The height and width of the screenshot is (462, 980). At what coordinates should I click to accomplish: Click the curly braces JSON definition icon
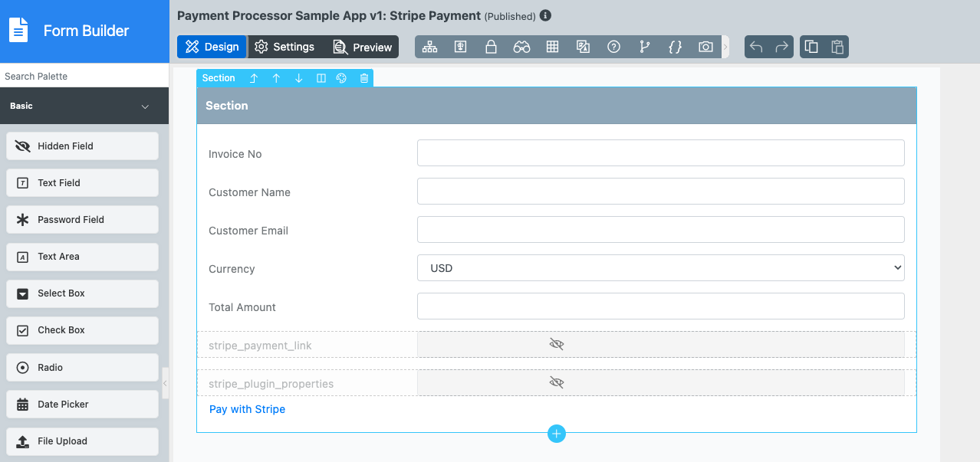tap(675, 47)
